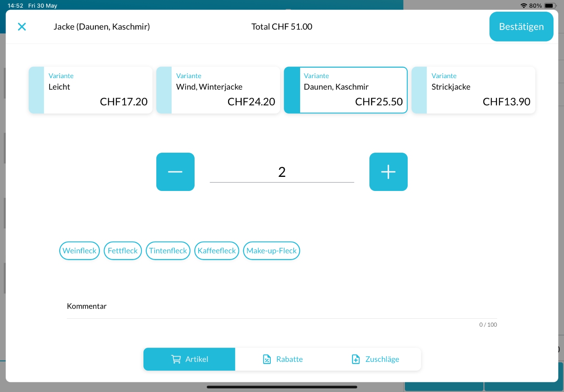564x392 pixels.
Task: Toggle the Make-up-Fleck tag
Action: (272, 251)
